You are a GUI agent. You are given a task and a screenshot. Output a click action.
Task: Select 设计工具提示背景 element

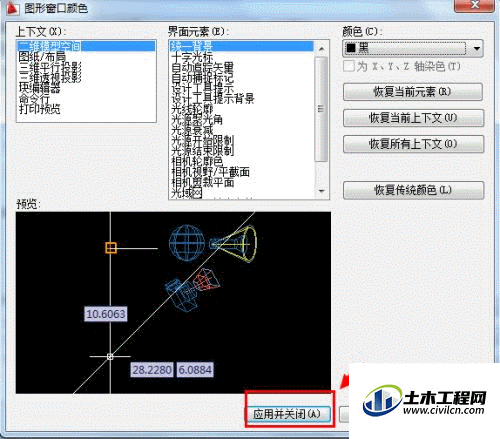(213, 99)
